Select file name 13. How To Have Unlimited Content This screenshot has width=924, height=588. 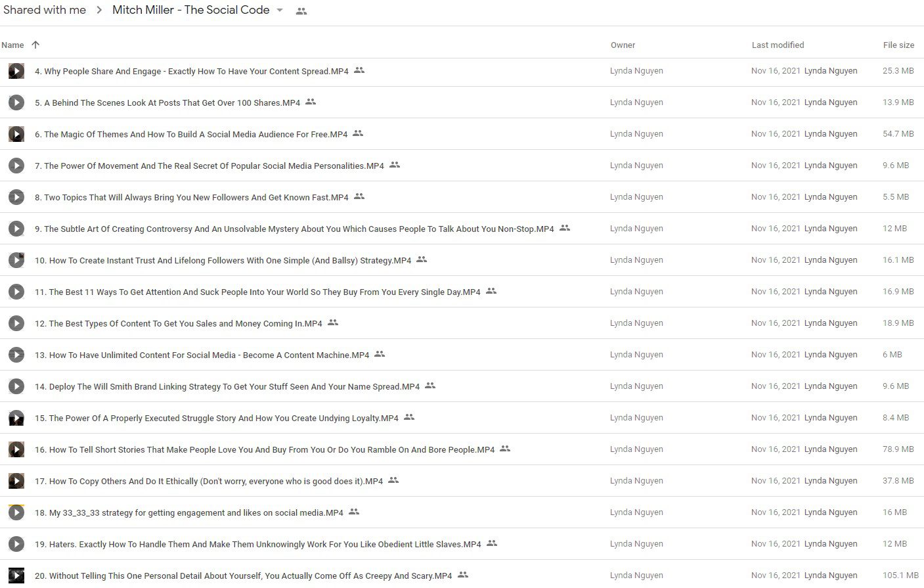[202, 355]
